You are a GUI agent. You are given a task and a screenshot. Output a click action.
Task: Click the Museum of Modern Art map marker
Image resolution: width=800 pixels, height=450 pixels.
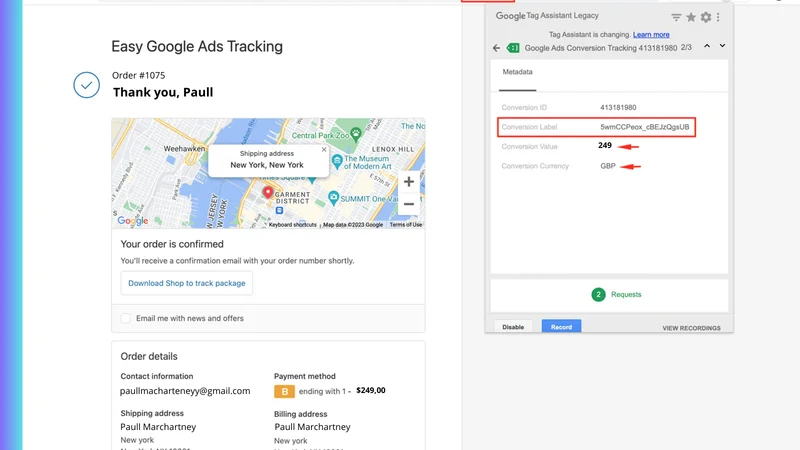337,162
